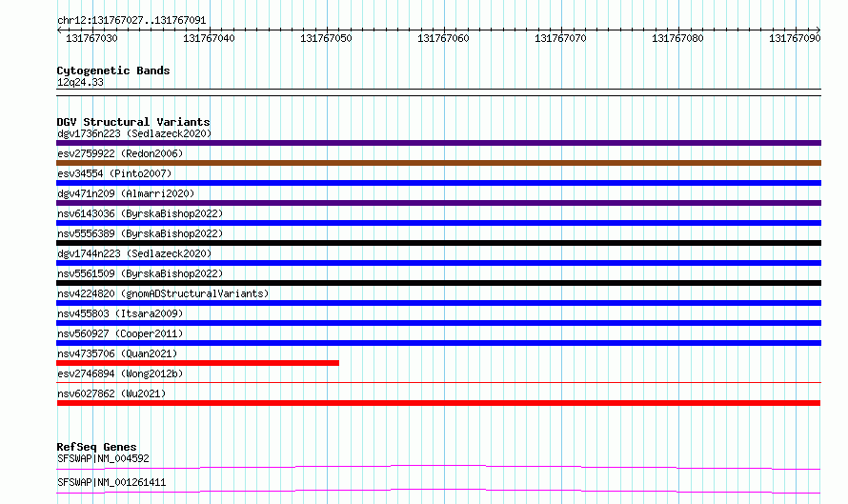Click variant label dgv1736n223 (Sedlazeck2020)
Screen dimensions: 848x504
click(134, 133)
